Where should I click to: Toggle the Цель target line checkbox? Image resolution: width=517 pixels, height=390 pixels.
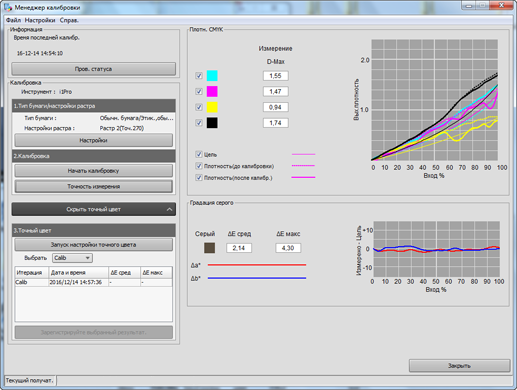(199, 154)
